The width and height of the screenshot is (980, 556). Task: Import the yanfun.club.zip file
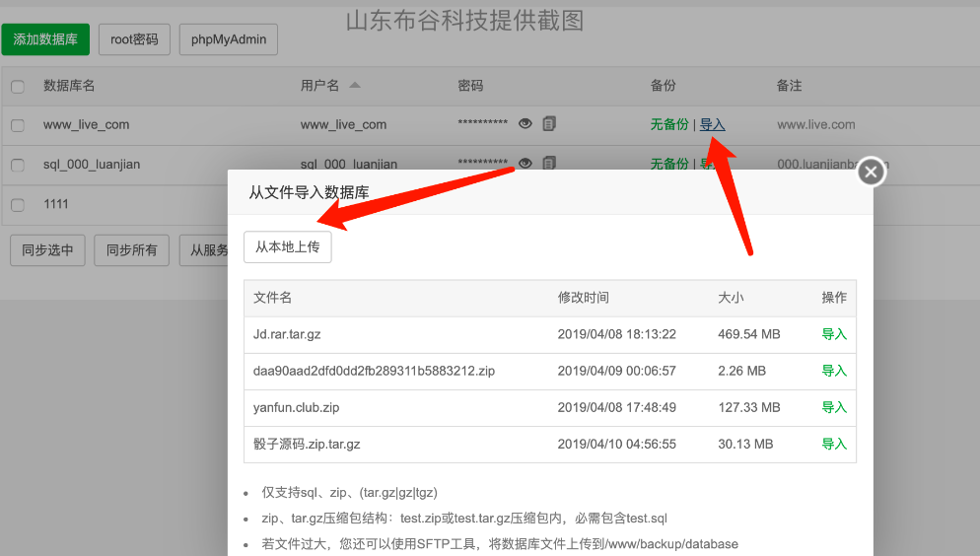tap(834, 407)
